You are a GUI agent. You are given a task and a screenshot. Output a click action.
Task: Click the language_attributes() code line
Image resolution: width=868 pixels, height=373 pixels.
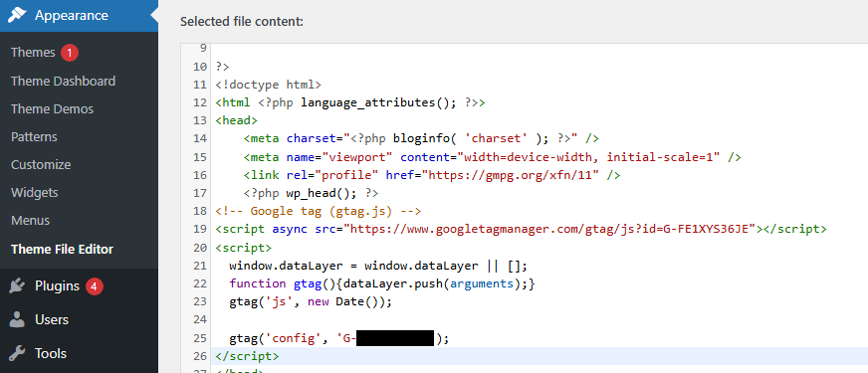350,102
